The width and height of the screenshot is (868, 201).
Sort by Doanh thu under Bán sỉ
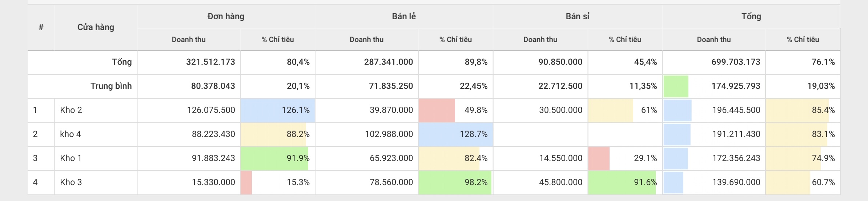point(540,40)
